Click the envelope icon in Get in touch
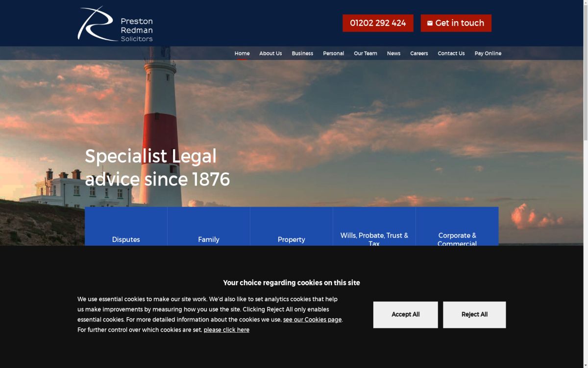The image size is (588, 368). pyautogui.click(x=430, y=23)
